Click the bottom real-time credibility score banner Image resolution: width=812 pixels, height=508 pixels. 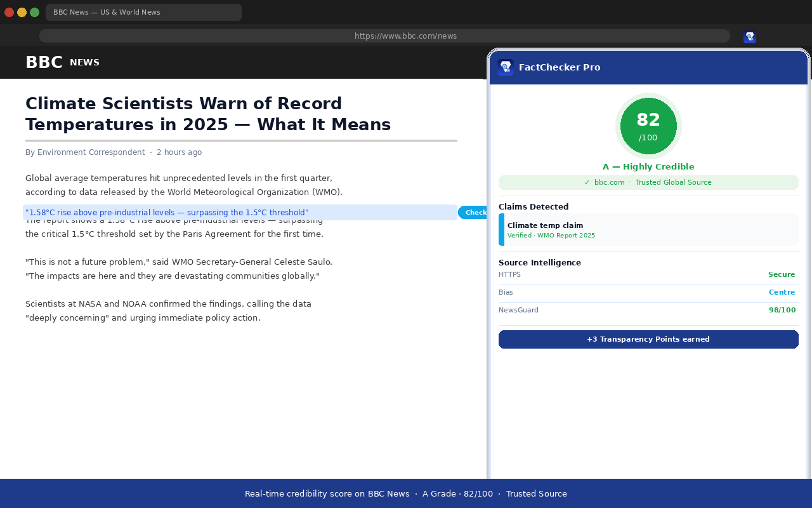tap(406, 493)
